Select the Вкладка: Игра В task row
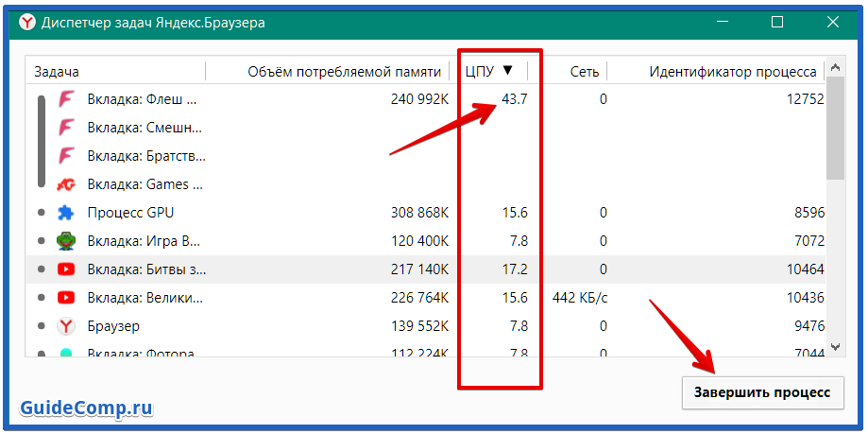The height and width of the screenshot is (434, 868). point(426,241)
